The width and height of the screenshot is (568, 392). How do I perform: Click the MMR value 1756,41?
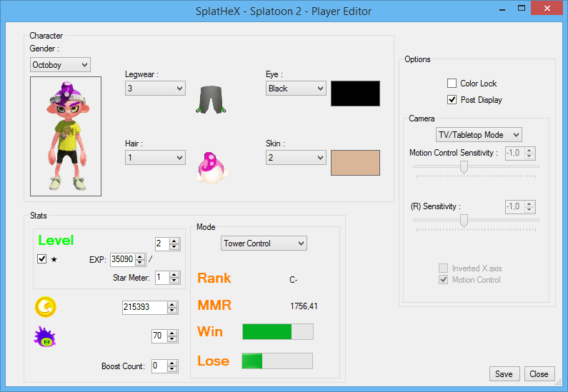tap(304, 306)
